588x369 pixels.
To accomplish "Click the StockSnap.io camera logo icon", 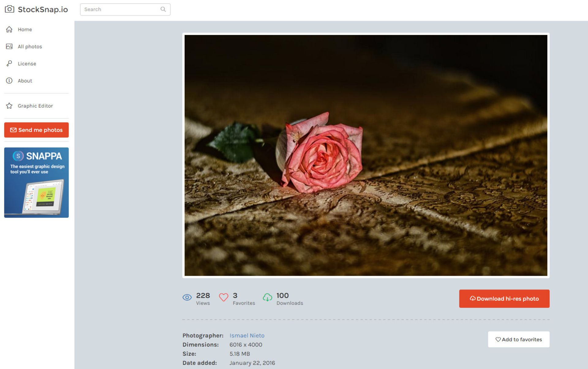I will 9,10.
